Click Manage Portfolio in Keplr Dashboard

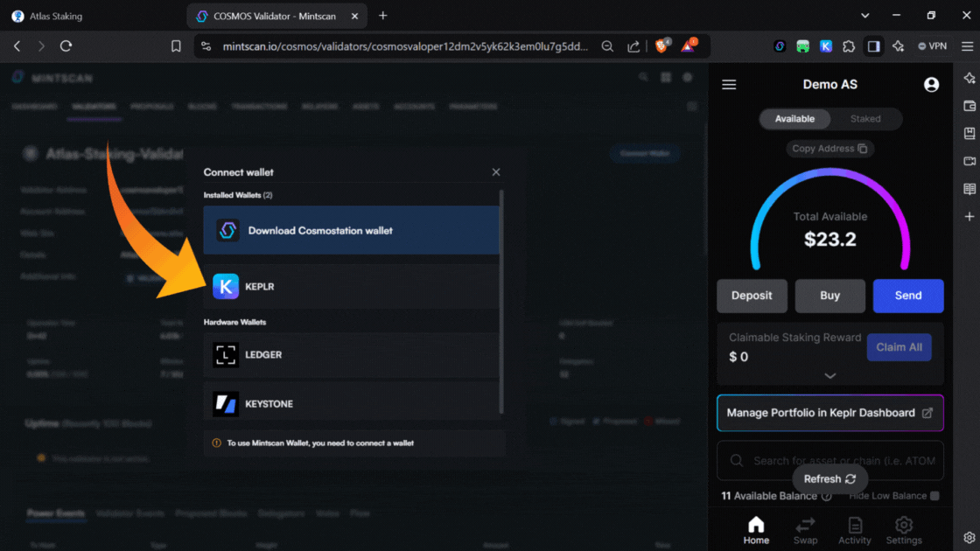click(829, 413)
